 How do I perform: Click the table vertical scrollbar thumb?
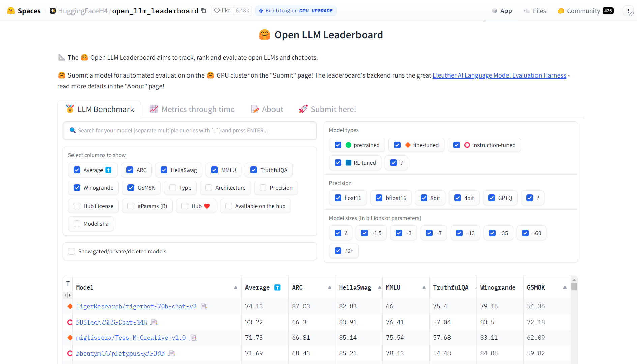tap(574, 286)
